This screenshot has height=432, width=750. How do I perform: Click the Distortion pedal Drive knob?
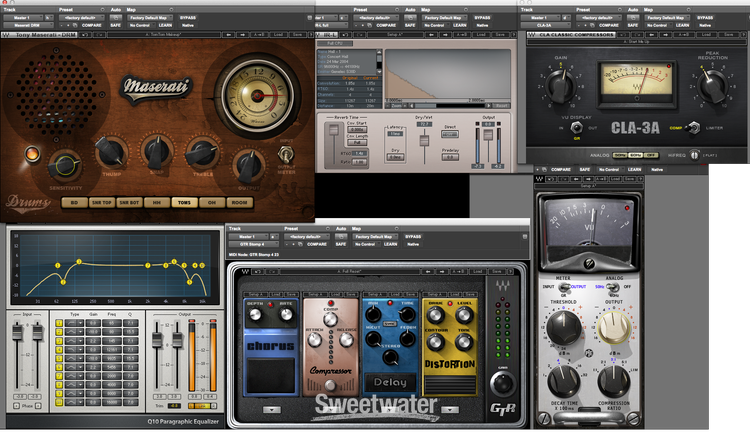pyautogui.click(x=435, y=315)
